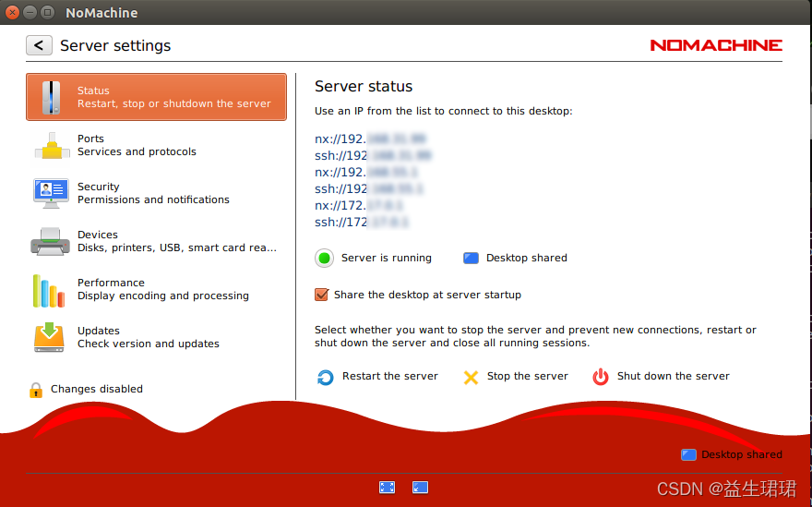Select the Status menu entry
The image size is (812, 507).
[156, 97]
